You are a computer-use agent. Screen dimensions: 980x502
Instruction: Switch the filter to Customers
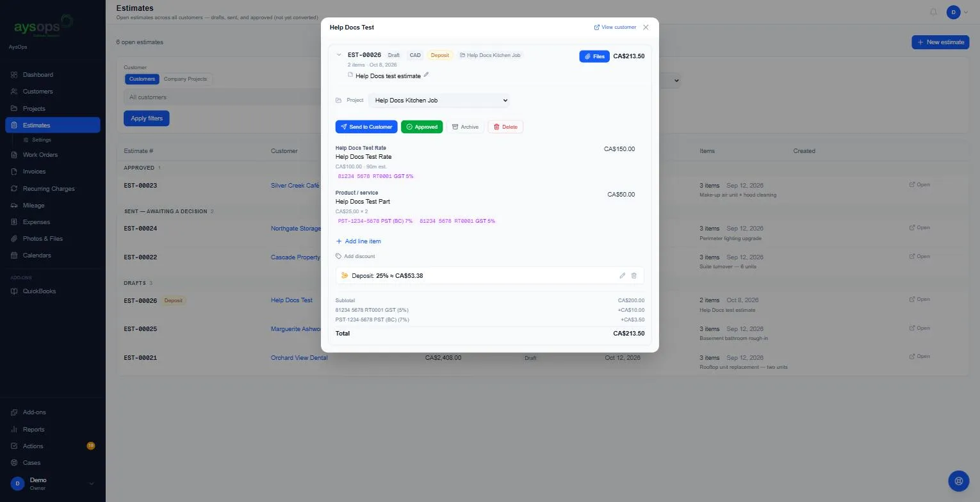pyautogui.click(x=142, y=79)
